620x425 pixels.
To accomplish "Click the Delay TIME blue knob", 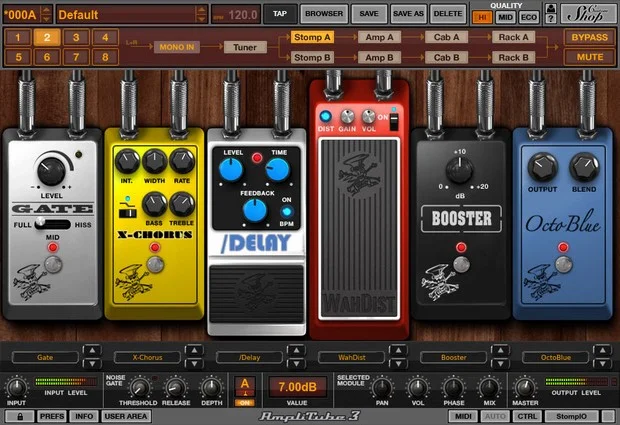I will pyautogui.click(x=278, y=170).
